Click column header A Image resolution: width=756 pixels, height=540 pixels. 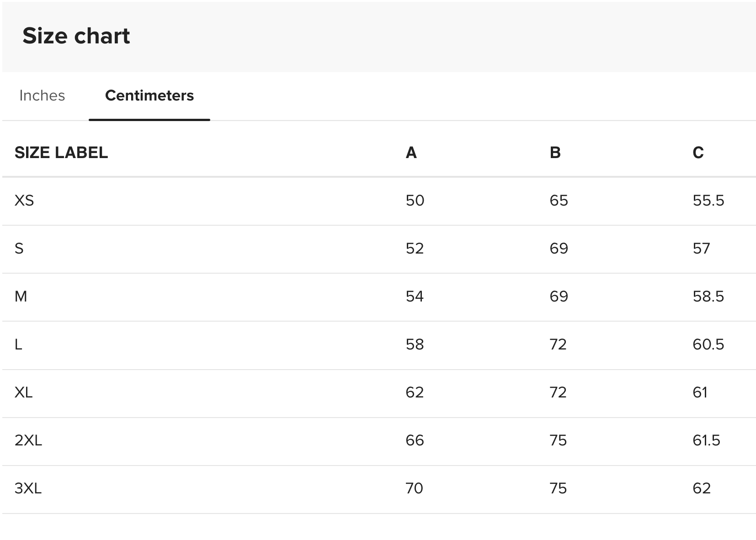point(411,153)
